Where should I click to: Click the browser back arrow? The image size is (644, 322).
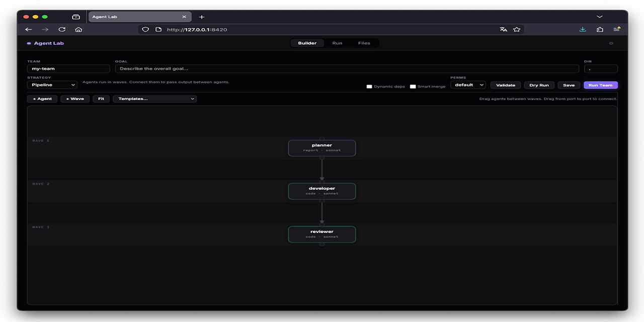(29, 30)
